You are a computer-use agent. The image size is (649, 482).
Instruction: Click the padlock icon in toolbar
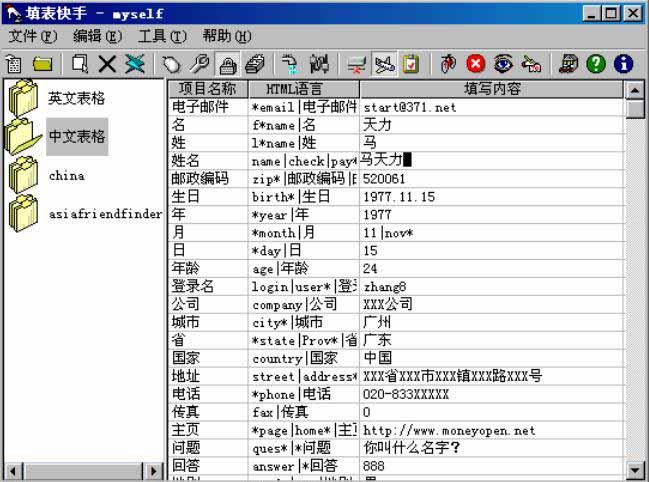click(x=227, y=64)
